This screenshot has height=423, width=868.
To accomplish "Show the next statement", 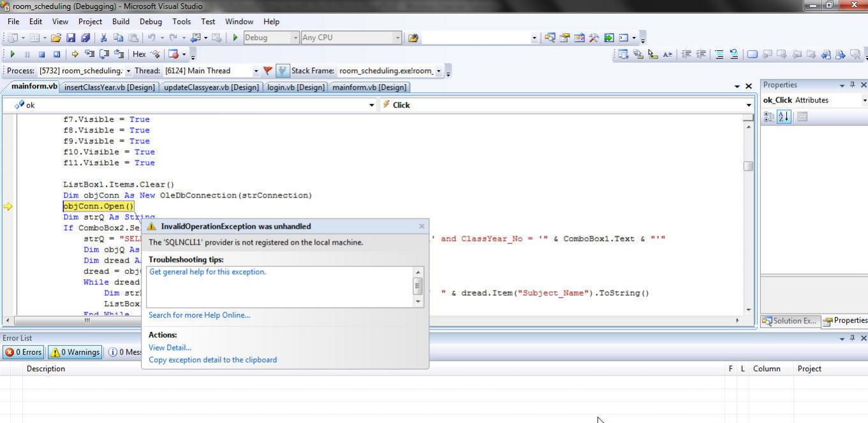I will [75, 54].
